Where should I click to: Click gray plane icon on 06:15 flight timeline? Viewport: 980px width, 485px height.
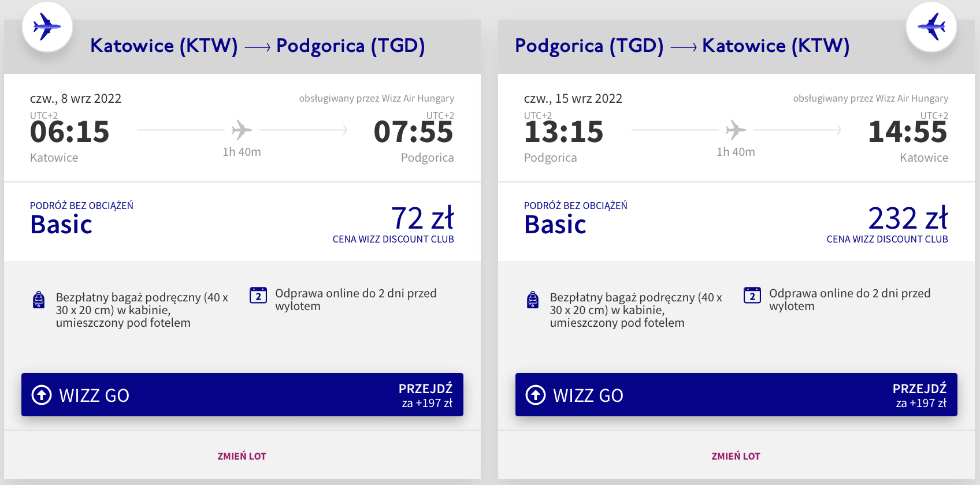click(242, 130)
